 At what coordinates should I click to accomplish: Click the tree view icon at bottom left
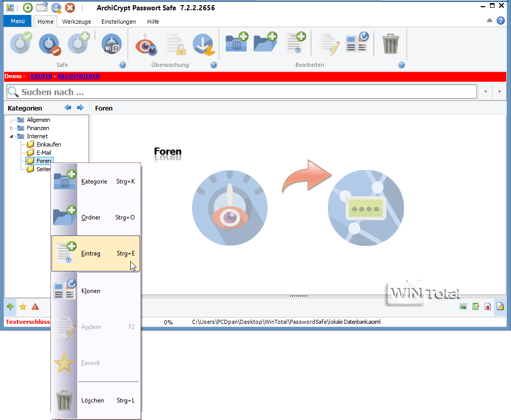(10, 306)
